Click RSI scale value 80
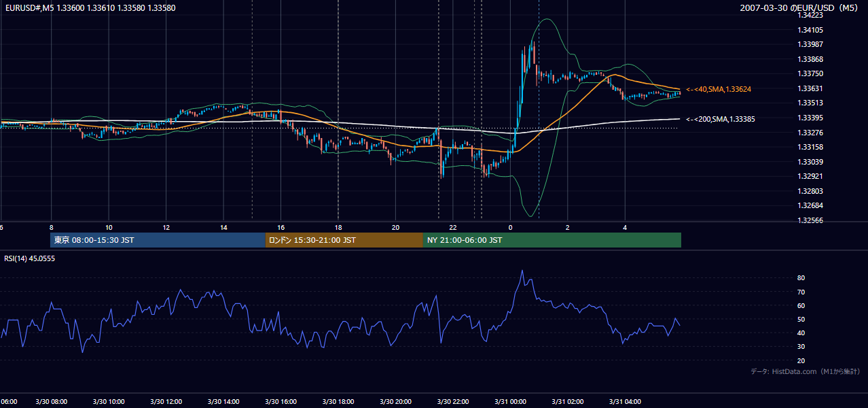This screenshot has width=868, height=408. (x=801, y=278)
